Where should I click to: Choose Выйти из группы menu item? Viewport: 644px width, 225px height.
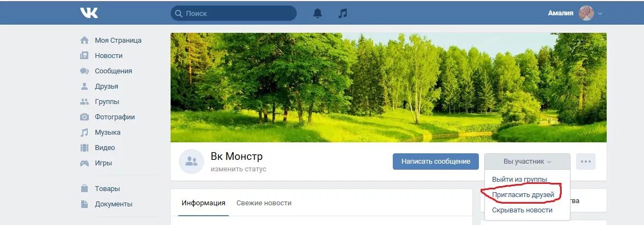(519, 180)
